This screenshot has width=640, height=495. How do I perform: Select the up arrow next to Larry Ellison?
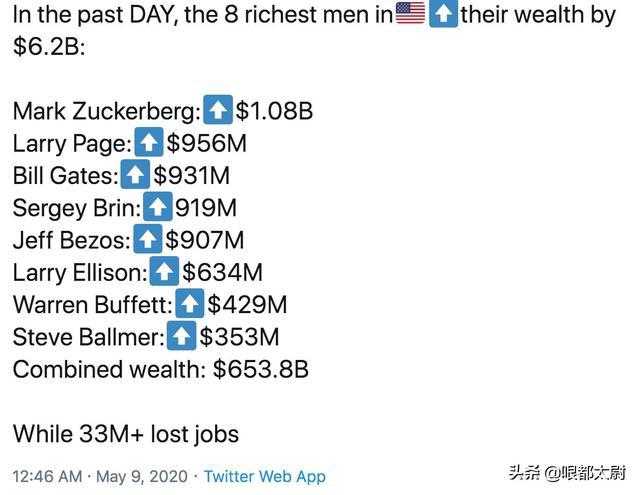click(164, 272)
